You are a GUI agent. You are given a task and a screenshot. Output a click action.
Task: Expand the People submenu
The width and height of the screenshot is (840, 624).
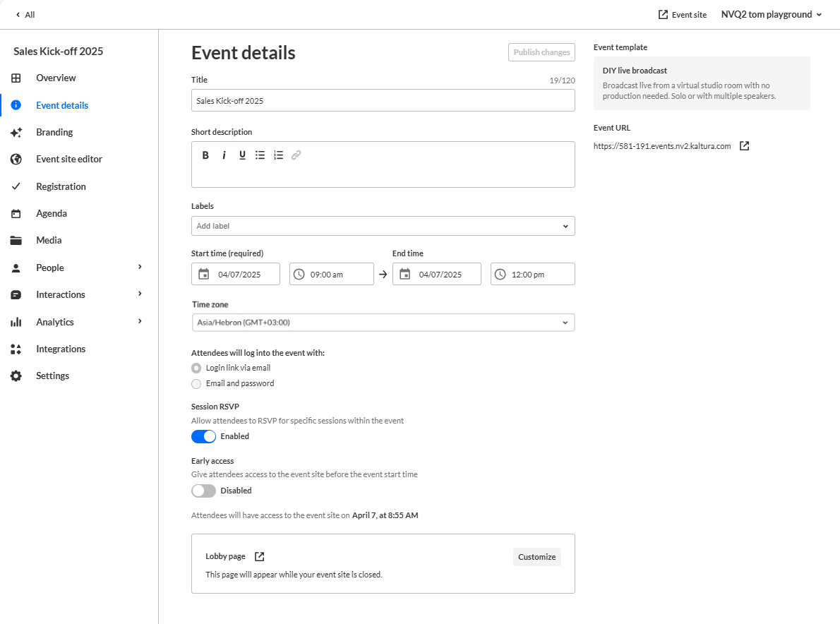140,268
